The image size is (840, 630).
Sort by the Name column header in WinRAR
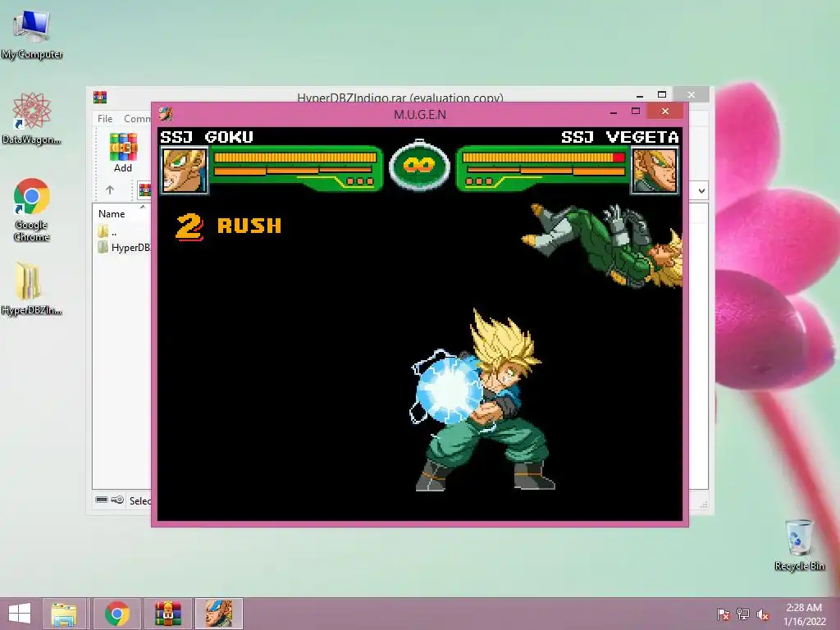[x=112, y=214]
